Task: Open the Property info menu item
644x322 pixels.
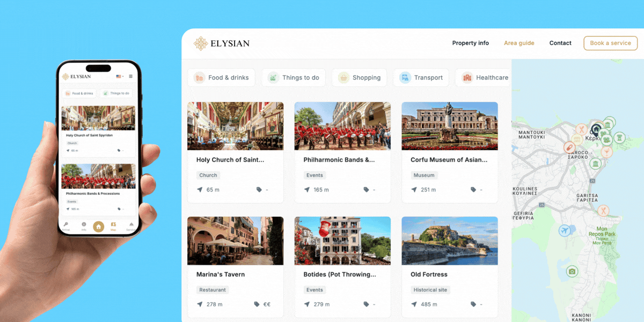Action: coord(470,43)
